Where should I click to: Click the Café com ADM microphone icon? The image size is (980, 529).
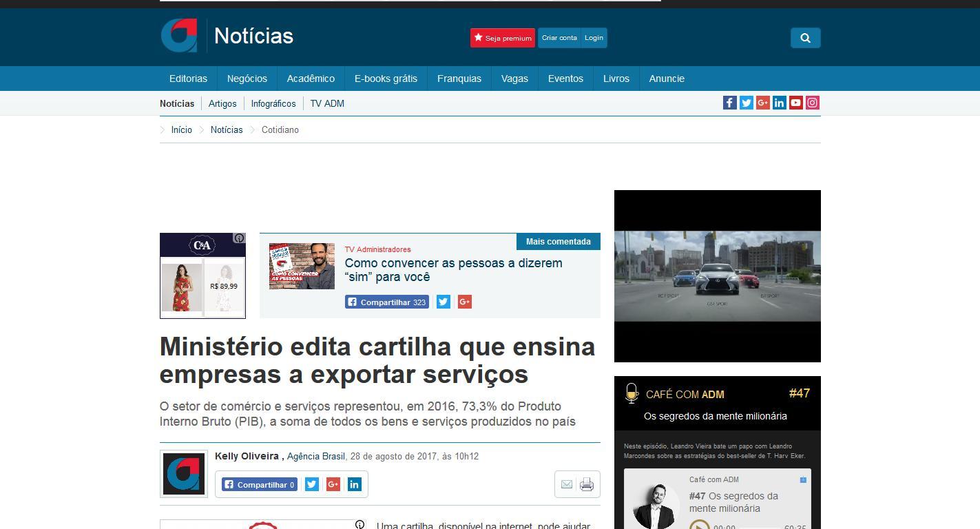[632, 393]
